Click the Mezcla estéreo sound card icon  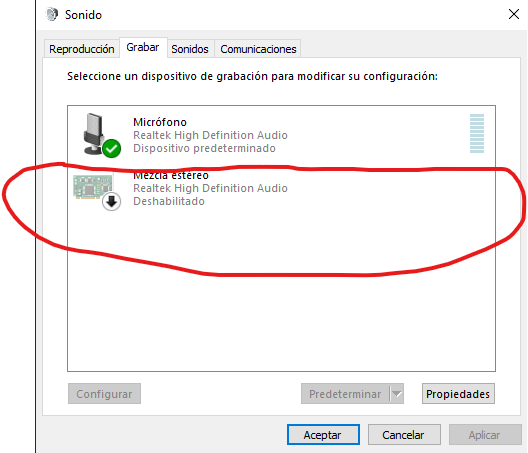[x=93, y=187]
